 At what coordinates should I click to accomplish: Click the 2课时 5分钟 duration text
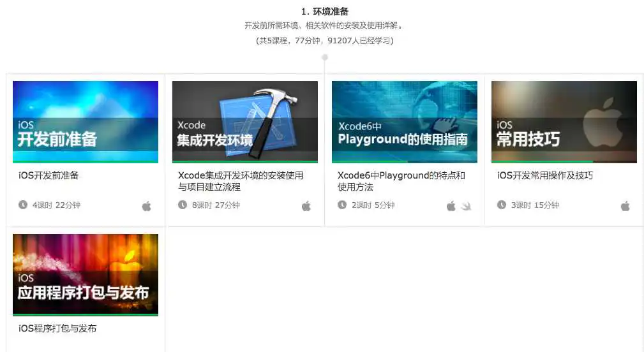tap(373, 205)
